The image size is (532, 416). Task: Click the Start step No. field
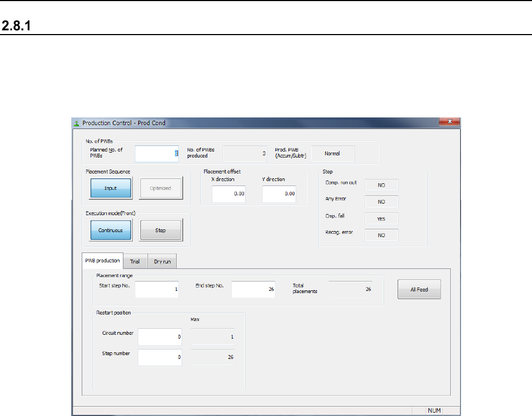pos(157,289)
